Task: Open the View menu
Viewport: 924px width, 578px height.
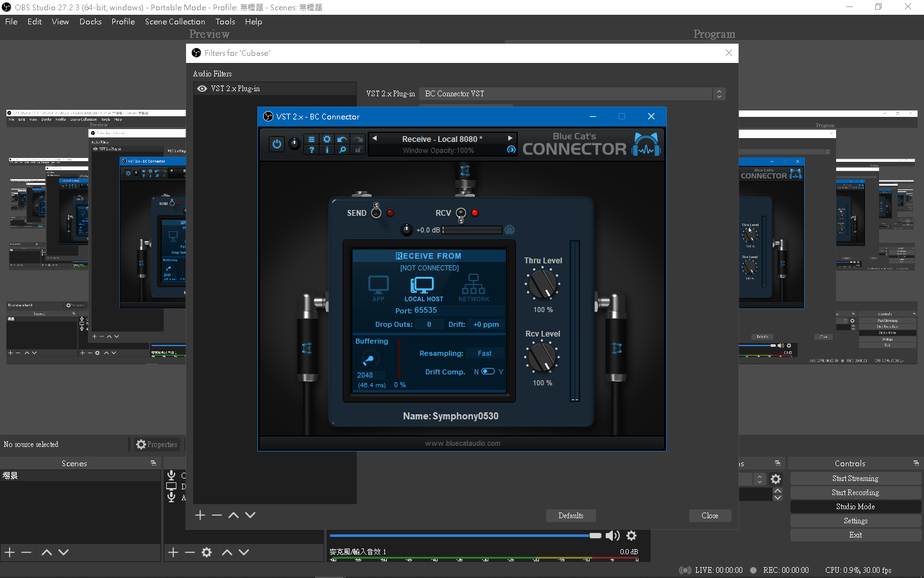Action: tap(60, 21)
